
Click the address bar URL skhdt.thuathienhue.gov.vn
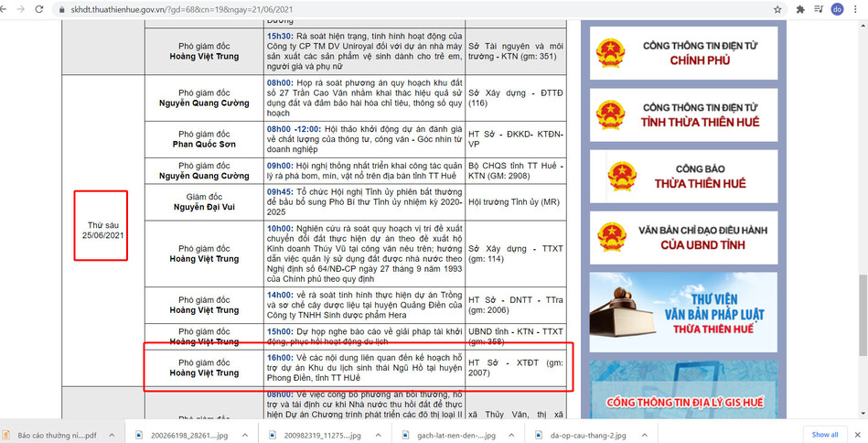point(182,9)
